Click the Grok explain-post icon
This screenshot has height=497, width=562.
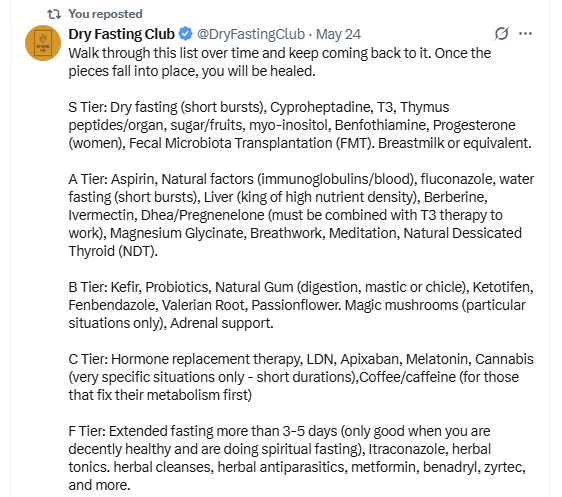pos(501,34)
